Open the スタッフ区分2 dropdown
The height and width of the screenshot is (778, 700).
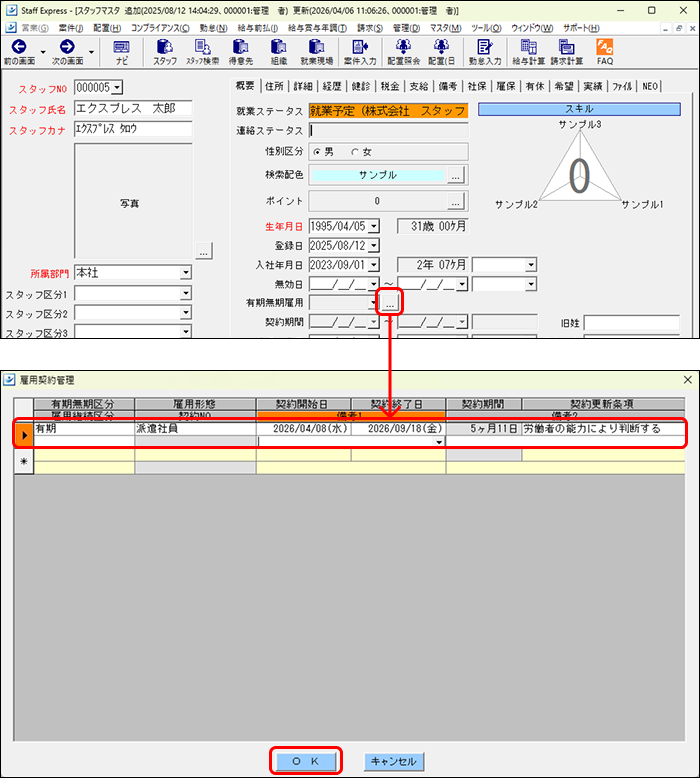click(186, 313)
